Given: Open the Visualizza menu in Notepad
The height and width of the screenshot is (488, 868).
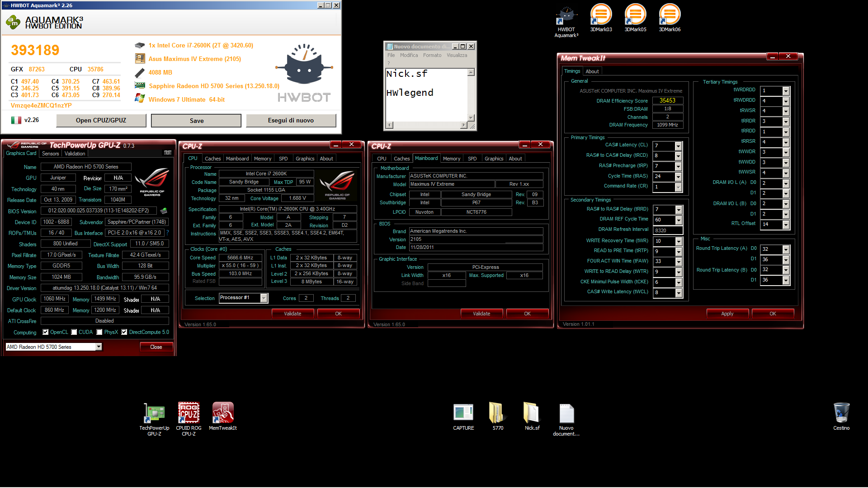Looking at the screenshot, I should pos(457,55).
